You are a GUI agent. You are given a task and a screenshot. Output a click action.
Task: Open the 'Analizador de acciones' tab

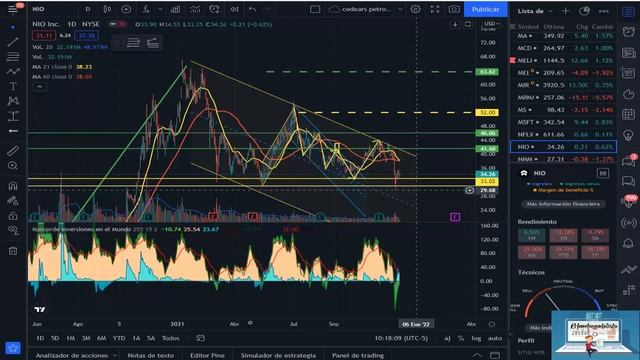tap(72, 355)
